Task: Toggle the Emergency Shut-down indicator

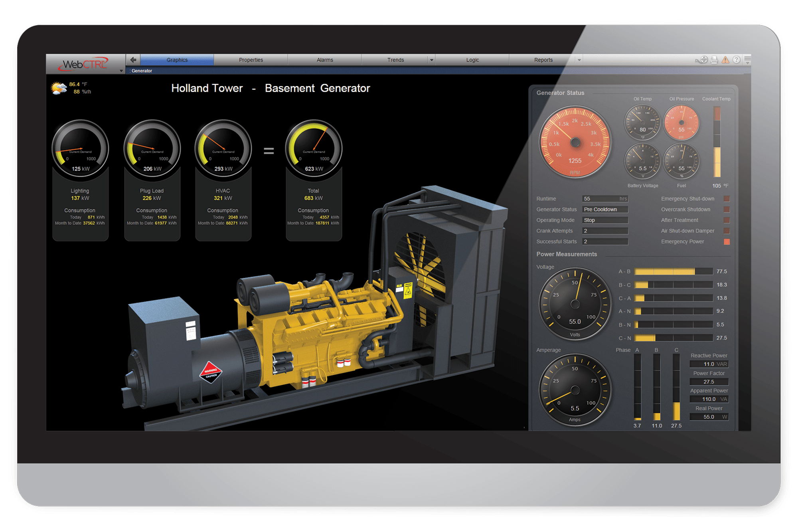Action: 727,199
